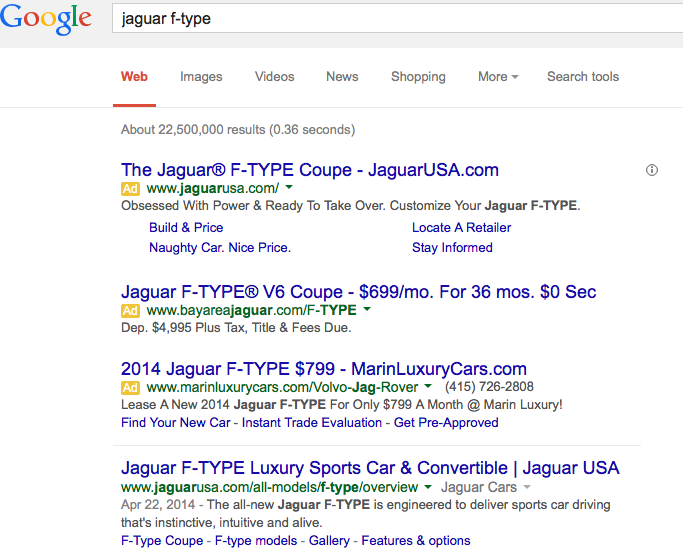Expand the Jaguar Cars dropdown
The image size is (683, 548).
[485, 487]
